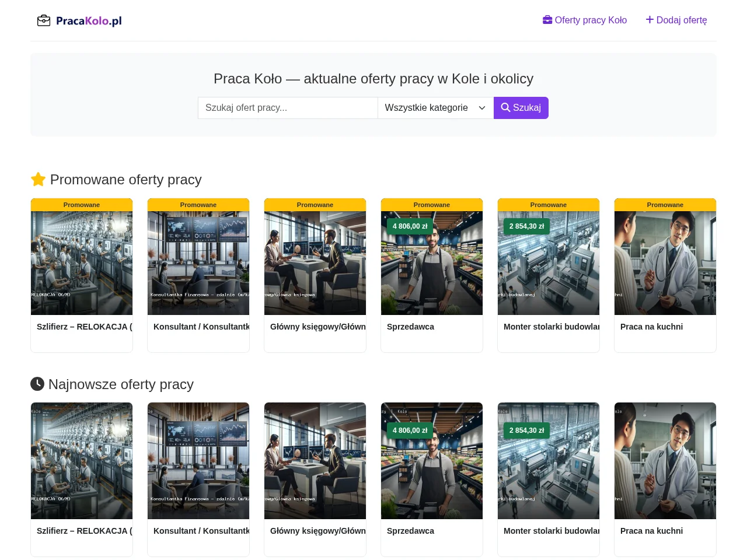
Task: Open promoted Praca na kuchni offer title
Action: tap(651, 327)
